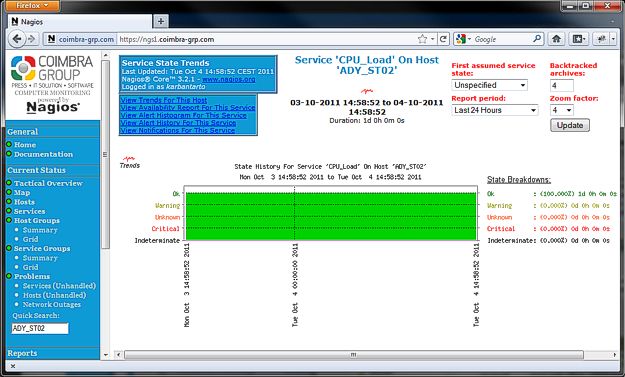Click the add-on icon at toolbar end
This screenshot has height=377, width=625.
[601, 39]
